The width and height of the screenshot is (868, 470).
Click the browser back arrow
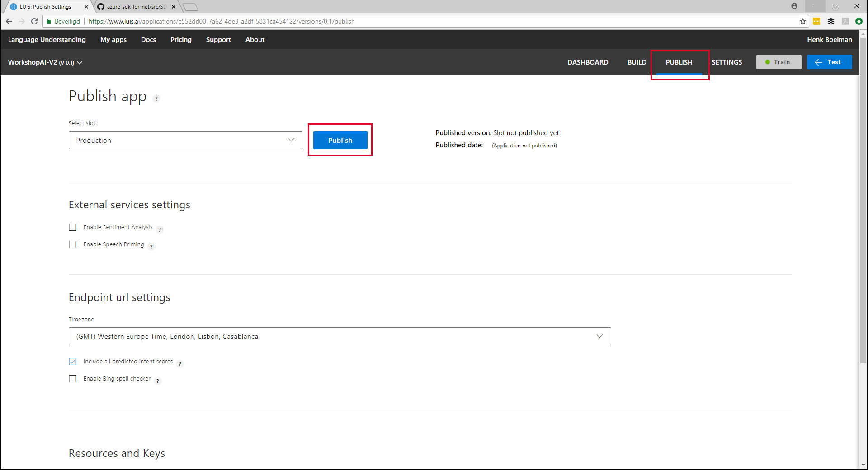(x=9, y=21)
